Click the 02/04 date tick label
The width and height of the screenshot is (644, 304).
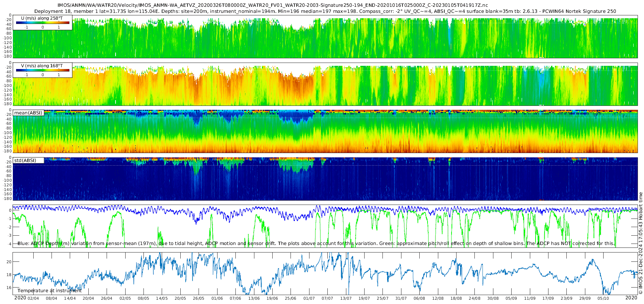(x=33, y=298)
